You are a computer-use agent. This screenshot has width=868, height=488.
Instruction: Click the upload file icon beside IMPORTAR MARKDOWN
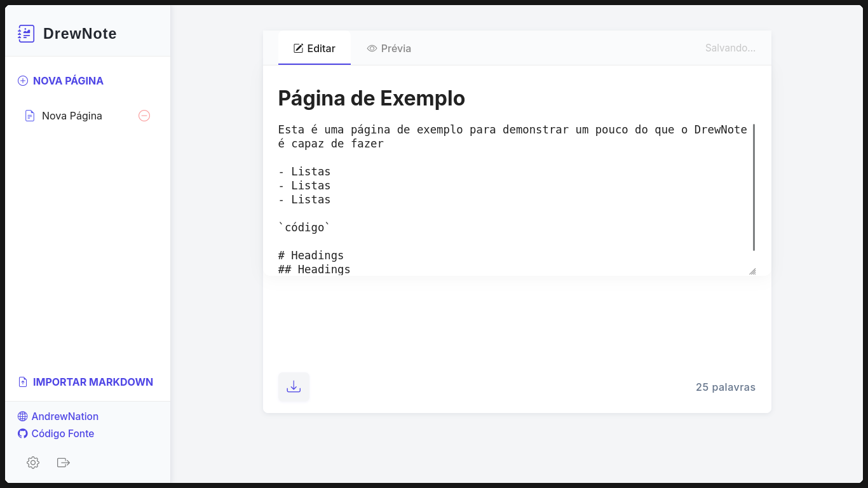pos(23,382)
